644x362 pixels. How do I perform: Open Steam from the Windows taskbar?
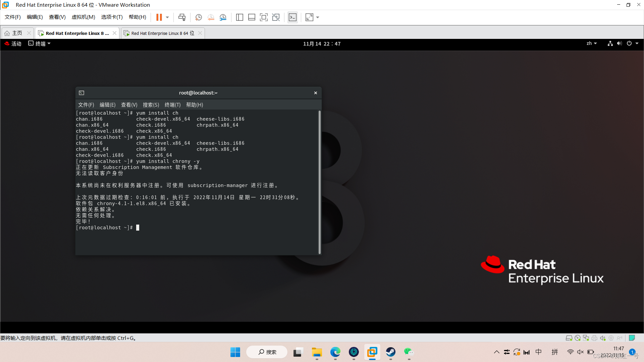point(390,352)
